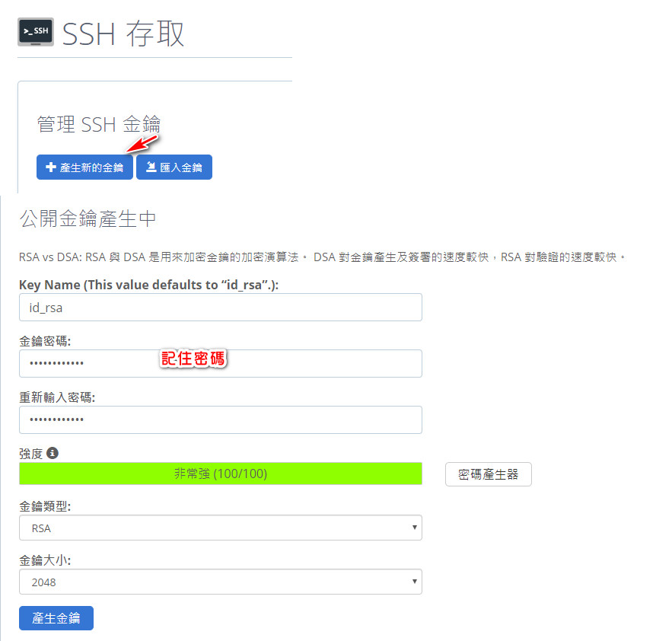Click the import icon on 匯入金鑰
This screenshot has width=672, height=641.
pyautogui.click(x=151, y=167)
